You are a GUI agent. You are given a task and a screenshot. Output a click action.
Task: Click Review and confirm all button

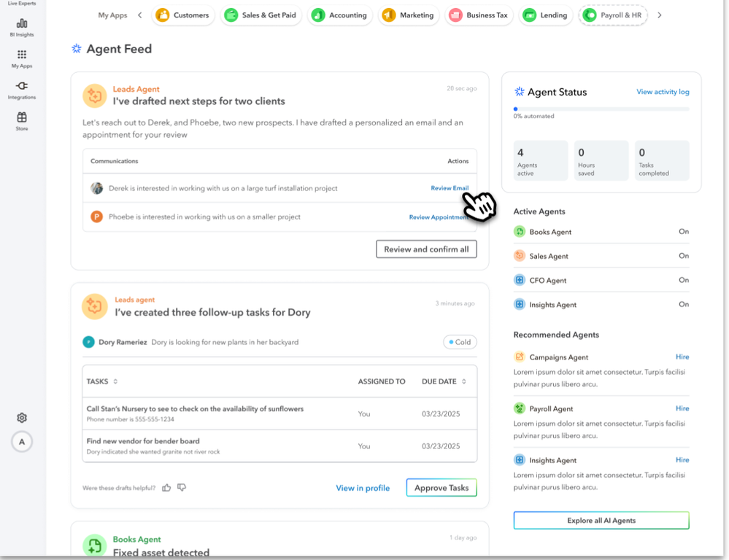(x=426, y=249)
